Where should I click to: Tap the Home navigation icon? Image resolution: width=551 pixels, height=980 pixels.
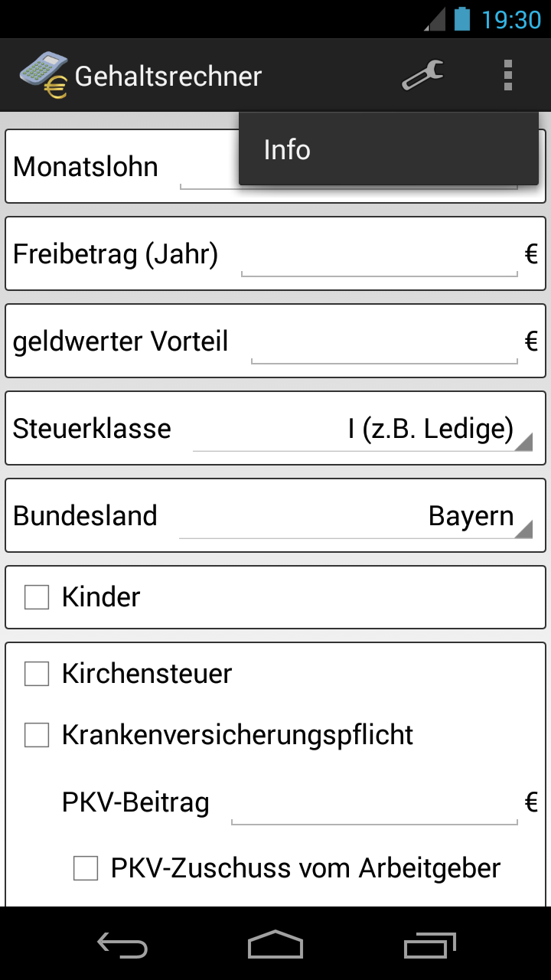[275, 946]
